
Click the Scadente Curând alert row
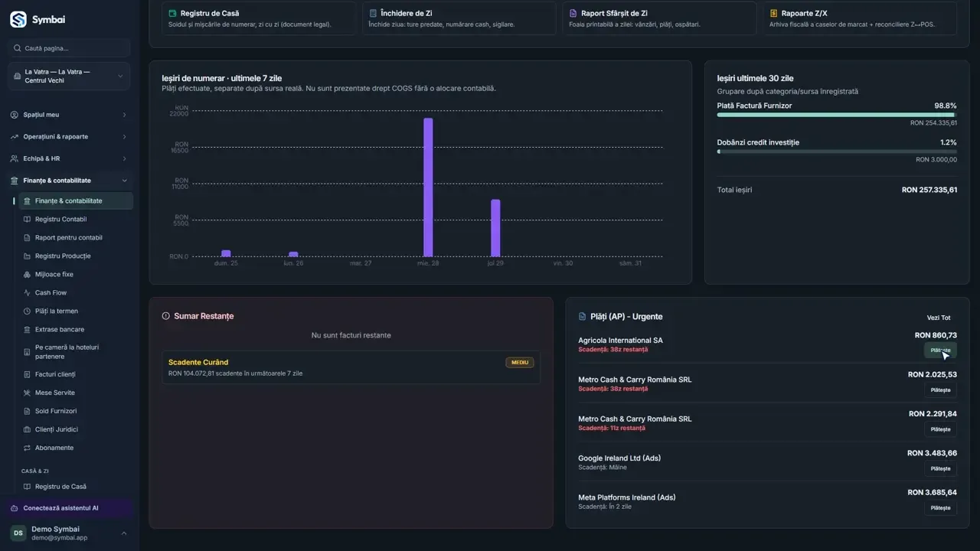tap(351, 367)
